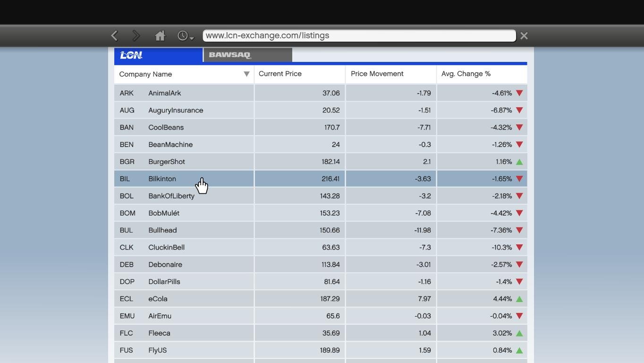The width and height of the screenshot is (644, 363).
Task: Click the green up arrow for Fleeca
Action: [519, 333]
